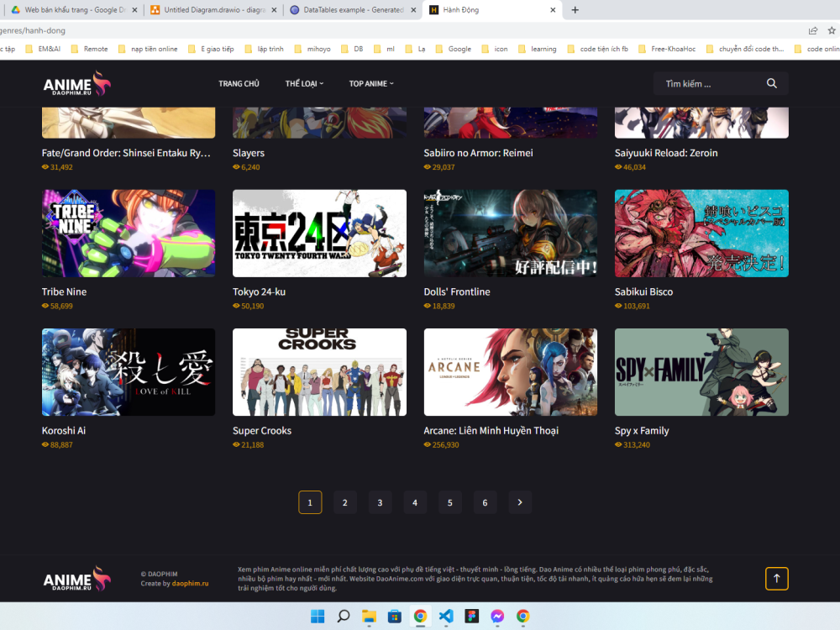The image size is (840, 630).
Task: Go to TRANG CHỦ home page
Action: tap(239, 83)
